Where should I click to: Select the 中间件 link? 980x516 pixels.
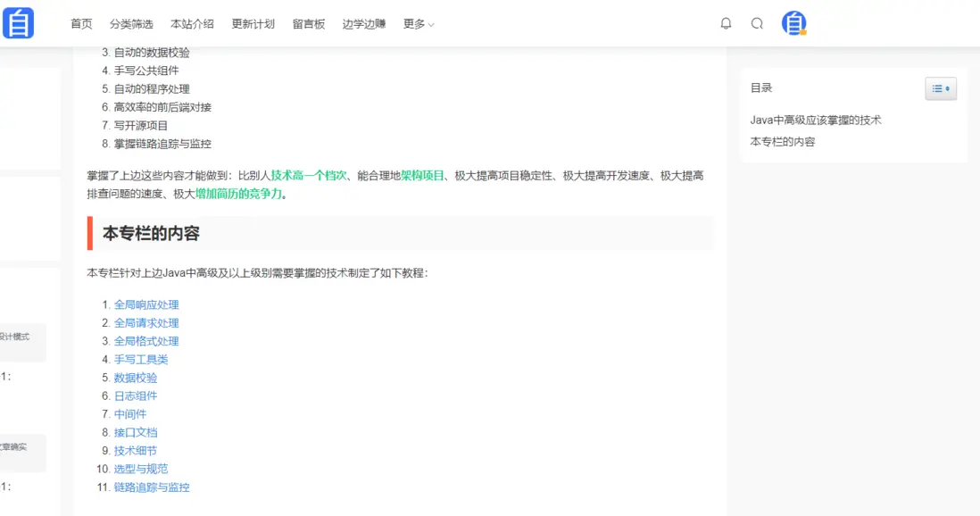[x=129, y=414]
